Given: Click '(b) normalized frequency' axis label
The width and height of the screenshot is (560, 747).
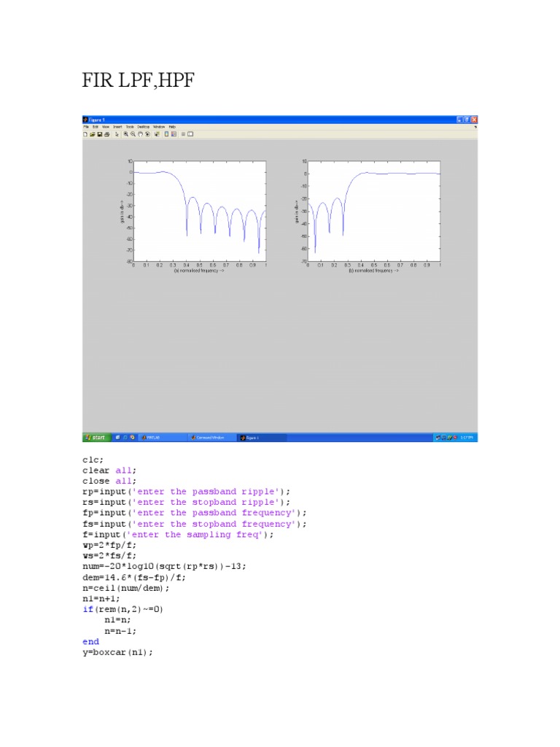Looking at the screenshot, I should [373, 271].
